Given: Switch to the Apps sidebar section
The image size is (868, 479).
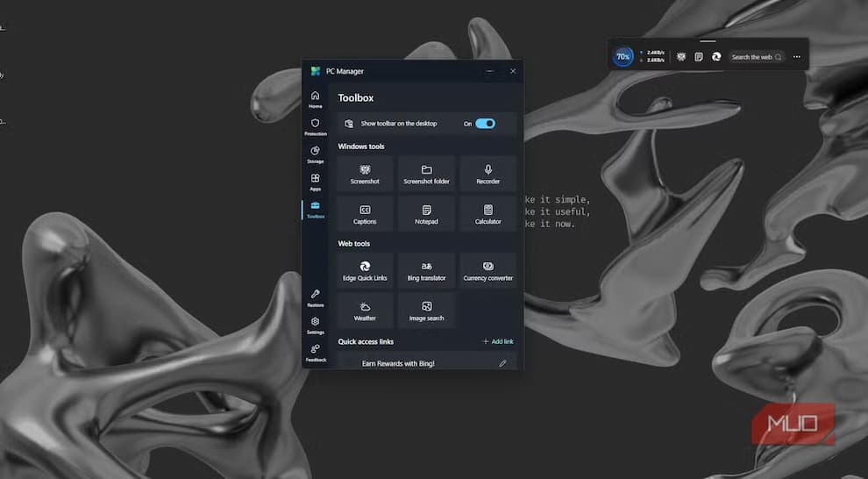Looking at the screenshot, I should coord(315,182).
